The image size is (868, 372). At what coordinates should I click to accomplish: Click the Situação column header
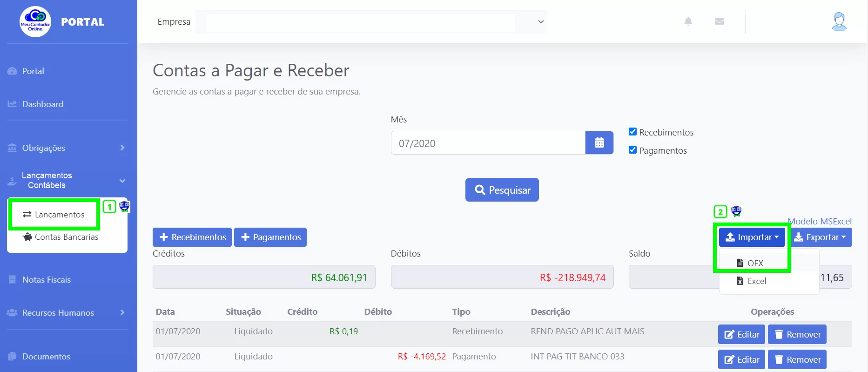[243, 312]
